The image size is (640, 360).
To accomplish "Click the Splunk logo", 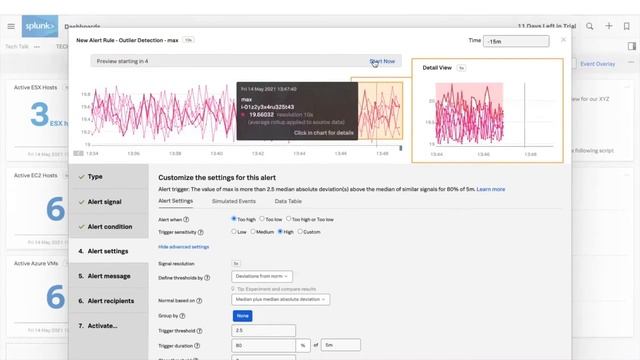I will [x=40, y=26].
